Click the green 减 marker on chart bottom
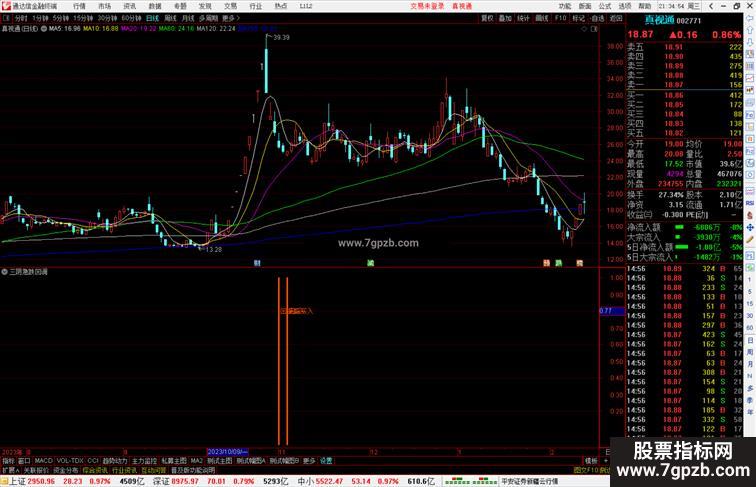 tap(370, 263)
